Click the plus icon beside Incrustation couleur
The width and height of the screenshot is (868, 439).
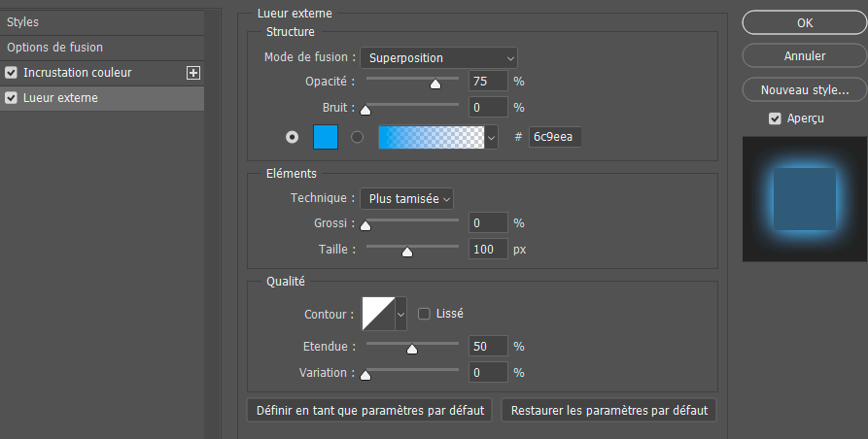pyautogui.click(x=192, y=73)
